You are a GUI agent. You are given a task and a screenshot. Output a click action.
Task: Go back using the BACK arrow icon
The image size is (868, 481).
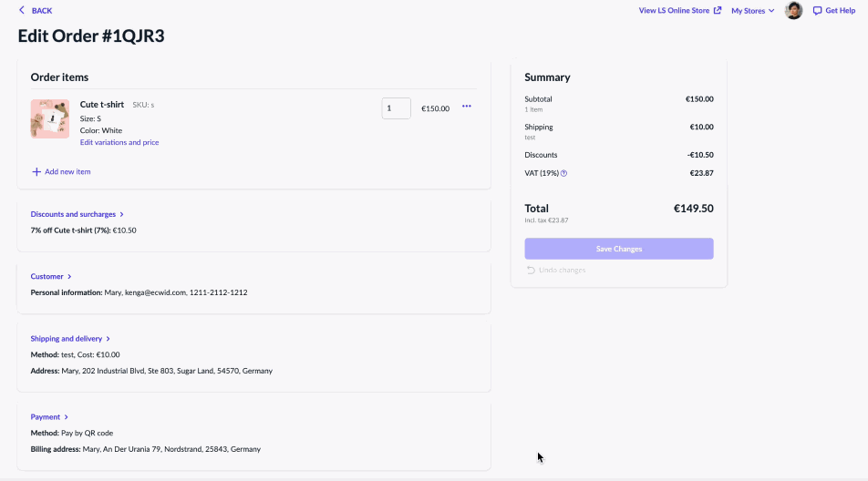coord(22,10)
